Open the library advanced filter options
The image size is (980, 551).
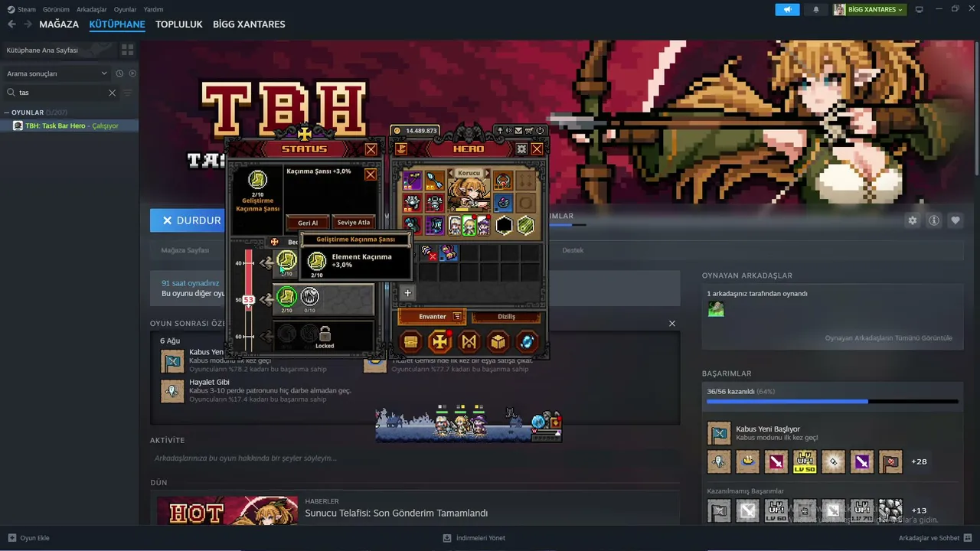point(128,93)
